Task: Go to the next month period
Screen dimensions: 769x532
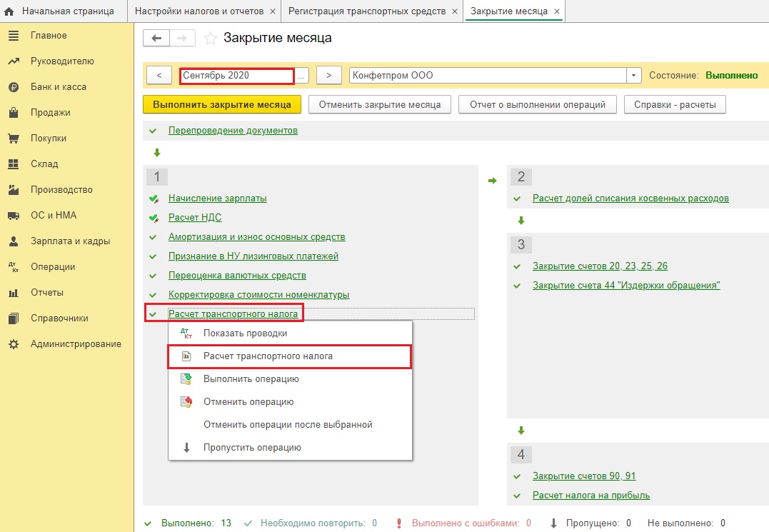Action: coord(328,76)
